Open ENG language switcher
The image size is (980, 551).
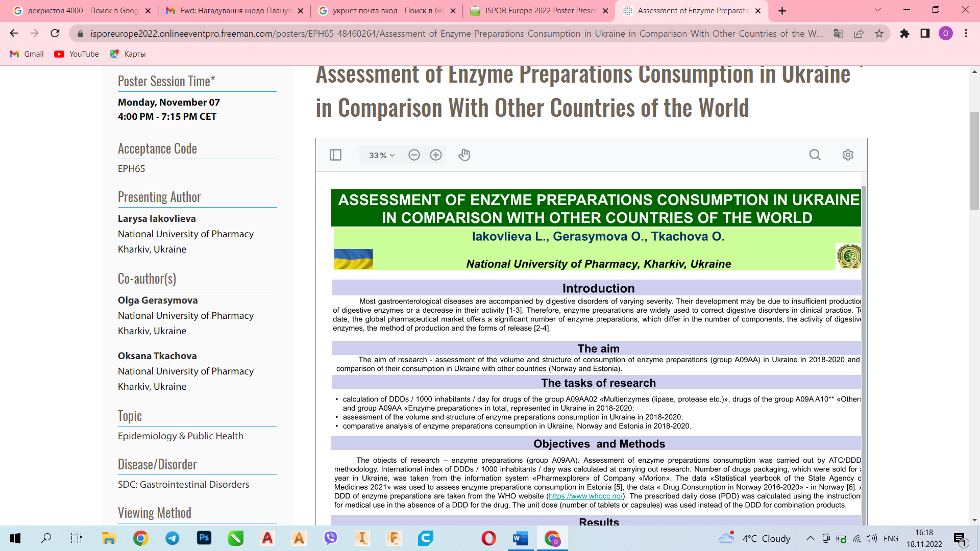[891, 538]
